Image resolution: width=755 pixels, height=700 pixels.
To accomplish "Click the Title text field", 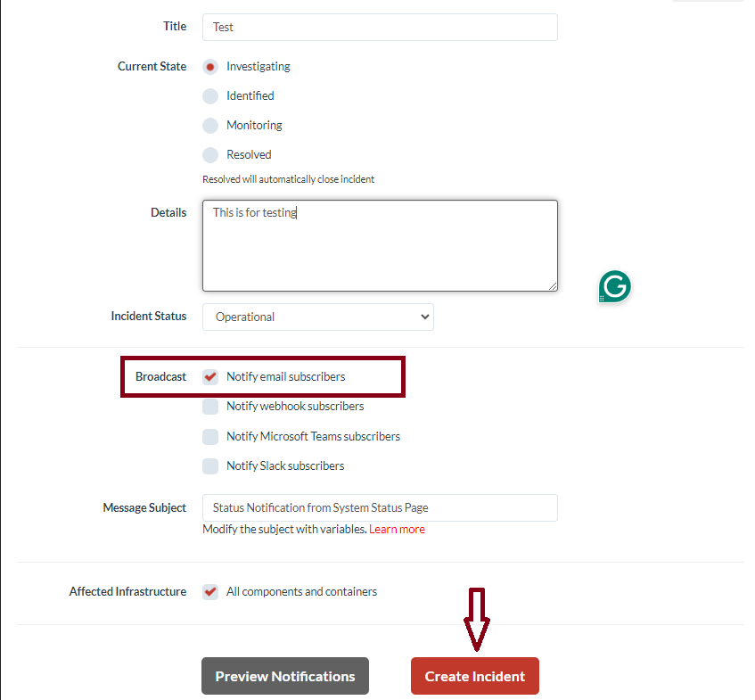I will coord(379,27).
